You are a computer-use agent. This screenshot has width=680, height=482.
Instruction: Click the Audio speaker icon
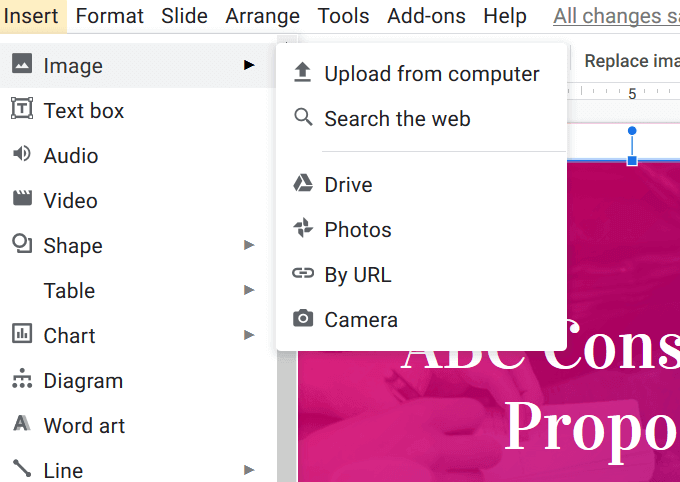pyautogui.click(x=21, y=154)
